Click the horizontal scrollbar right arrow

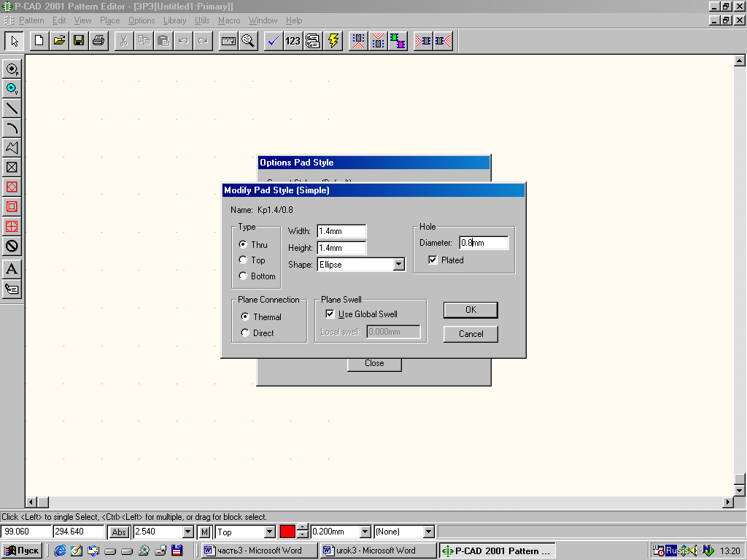pos(727,502)
